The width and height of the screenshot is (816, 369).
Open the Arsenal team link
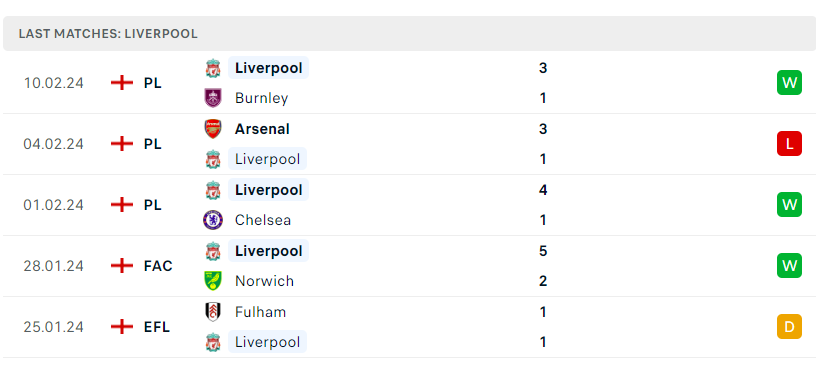(x=262, y=129)
